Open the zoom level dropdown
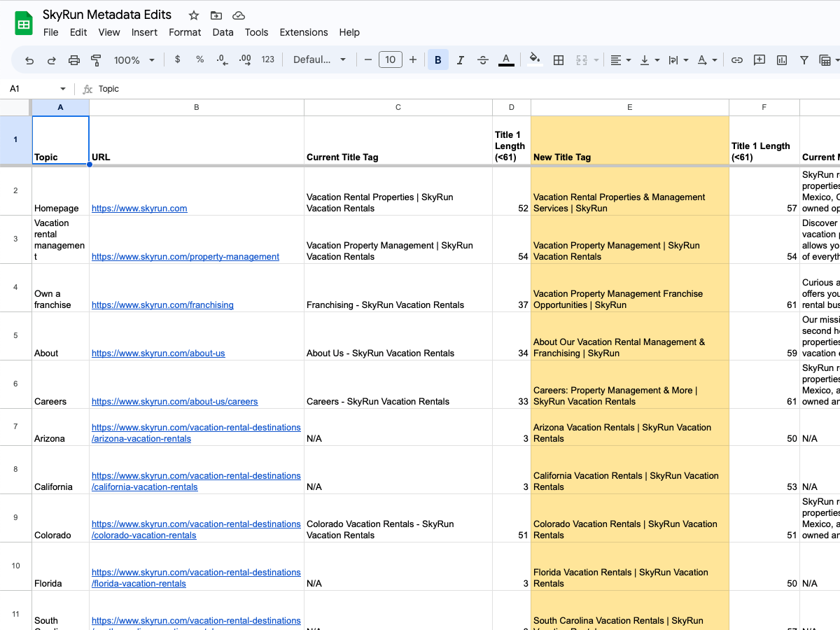840x630 pixels. 132,59
